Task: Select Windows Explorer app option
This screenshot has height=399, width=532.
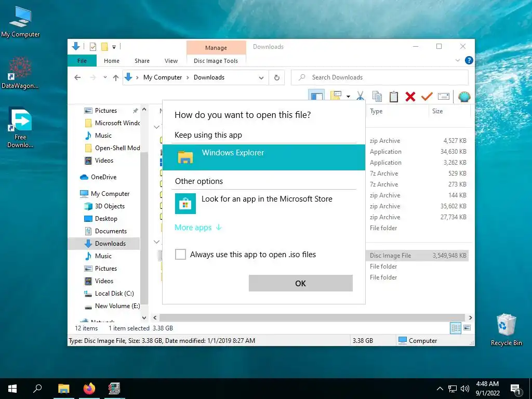Action: click(x=263, y=157)
